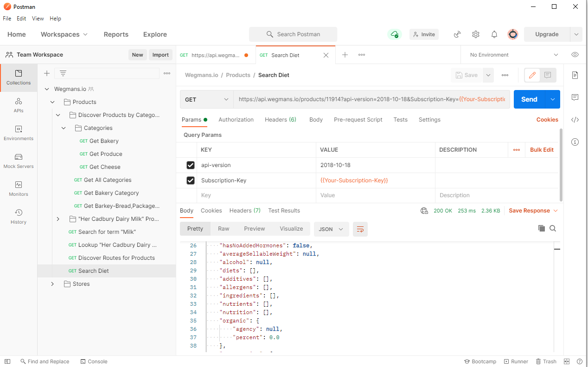Open the code snippet icon
The image size is (588, 367).
pyautogui.click(x=575, y=120)
